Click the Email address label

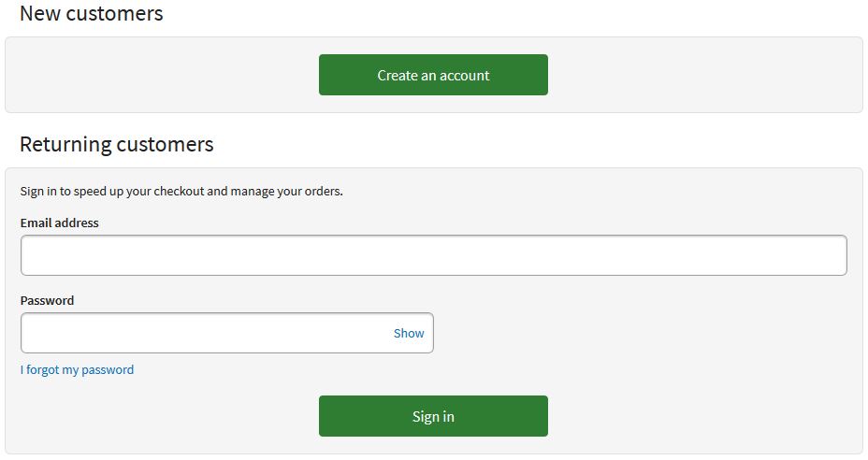(59, 223)
